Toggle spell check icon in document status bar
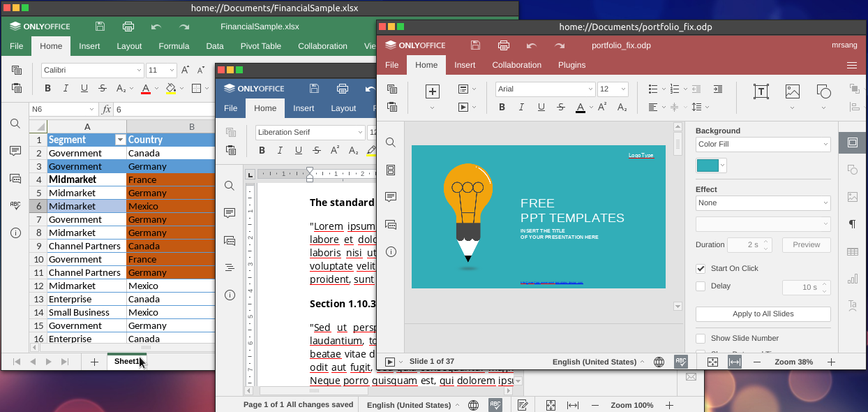 [495, 405]
